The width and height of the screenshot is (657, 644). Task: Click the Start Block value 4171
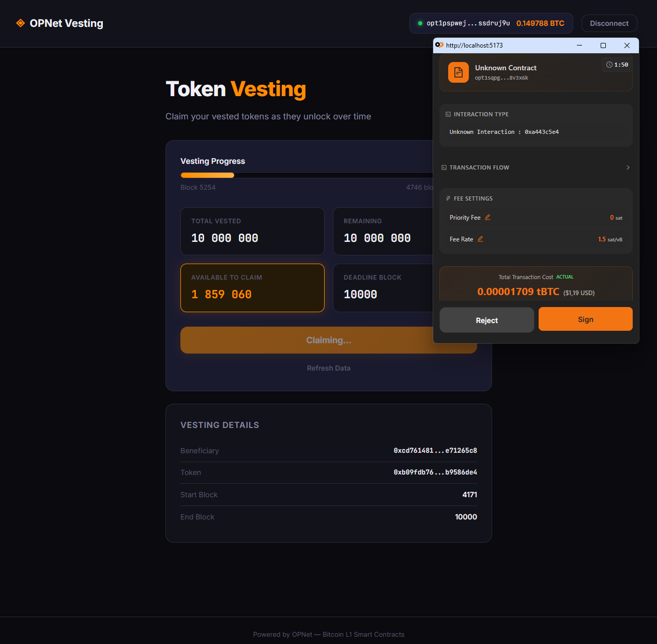(470, 495)
